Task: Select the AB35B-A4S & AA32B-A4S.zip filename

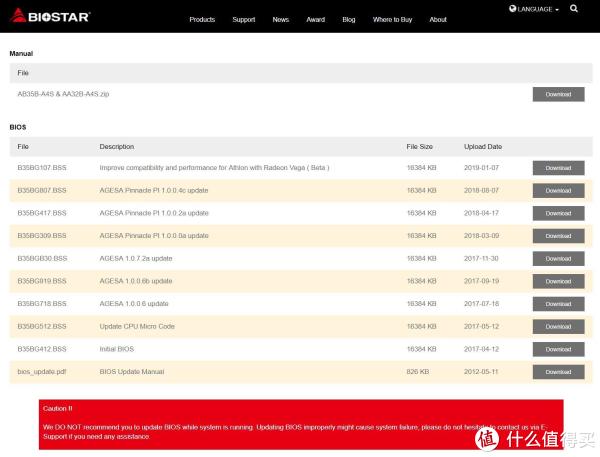Action: 63,94
